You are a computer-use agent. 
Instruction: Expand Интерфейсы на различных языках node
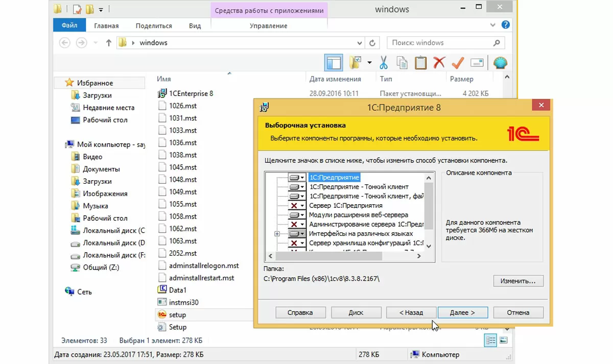point(277,234)
